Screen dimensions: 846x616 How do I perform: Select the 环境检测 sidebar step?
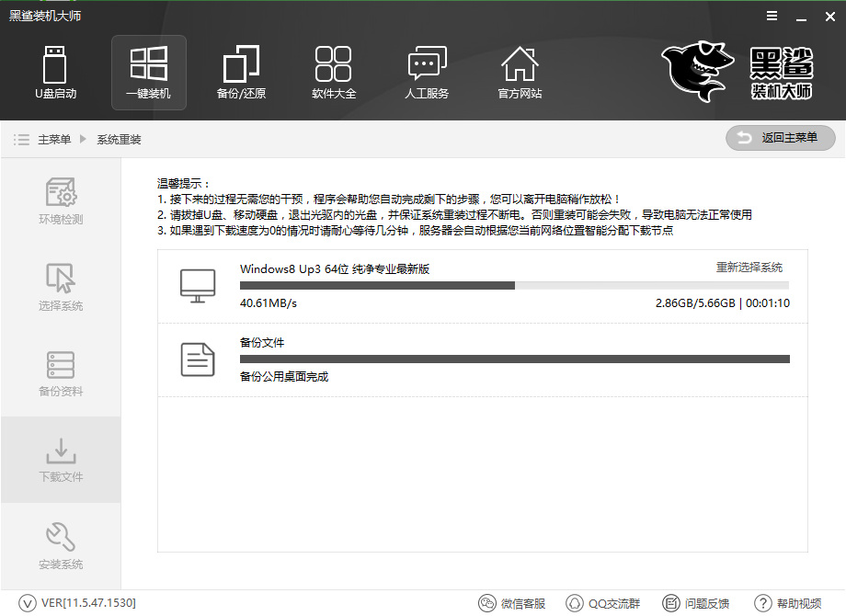pos(61,200)
